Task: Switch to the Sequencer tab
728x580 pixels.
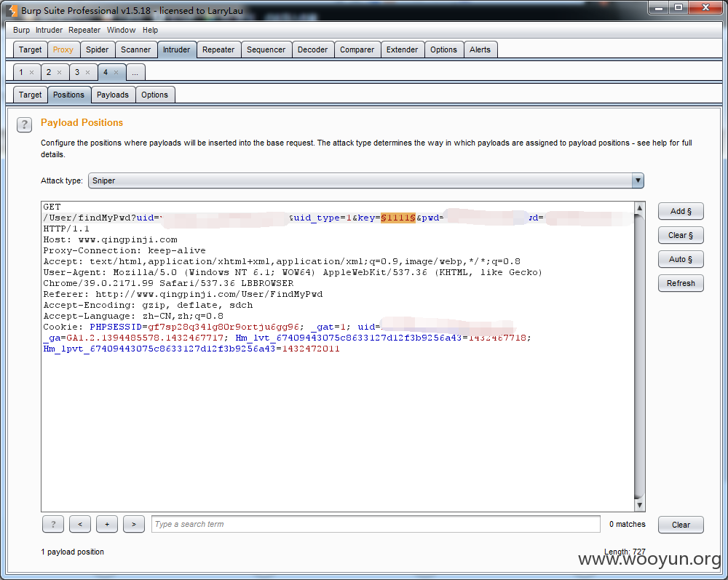Action: pyautogui.click(x=266, y=49)
